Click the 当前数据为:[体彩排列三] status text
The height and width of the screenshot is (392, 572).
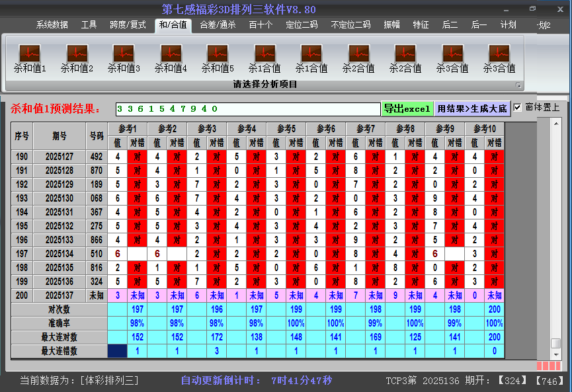pyautogui.click(x=79, y=381)
